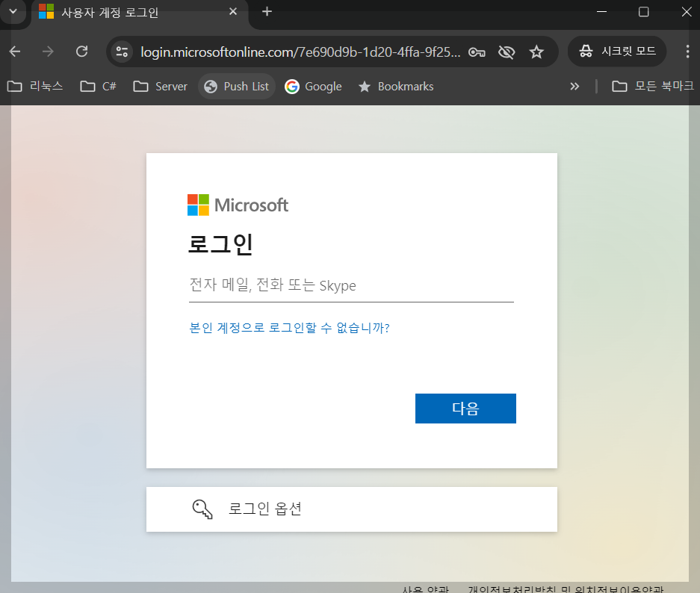Click the 다음 button
The image size is (700, 593).
tap(465, 409)
